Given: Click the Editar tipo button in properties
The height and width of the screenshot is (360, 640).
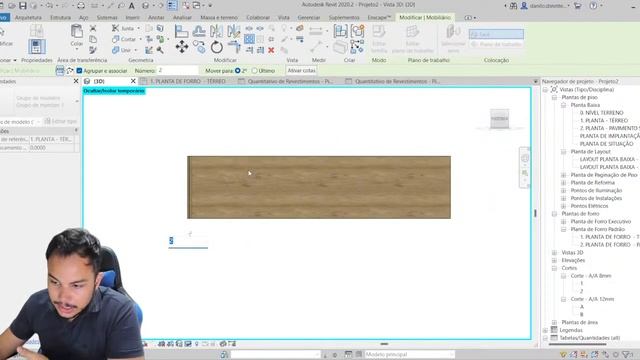Looking at the screenshot, I should [60, 121].
